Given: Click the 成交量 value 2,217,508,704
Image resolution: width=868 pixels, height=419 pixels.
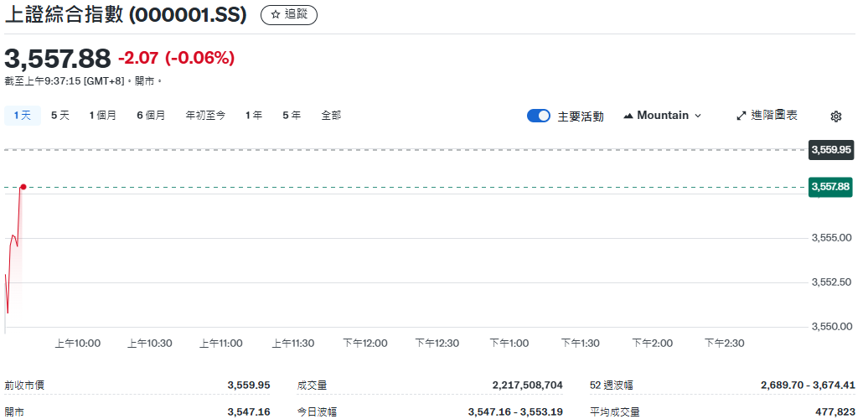Looking at the screenshot, I should point(528,385).
